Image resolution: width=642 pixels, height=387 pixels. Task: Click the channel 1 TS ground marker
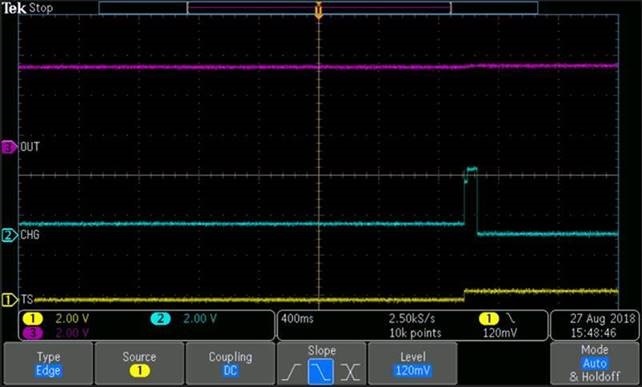(9, 300)
